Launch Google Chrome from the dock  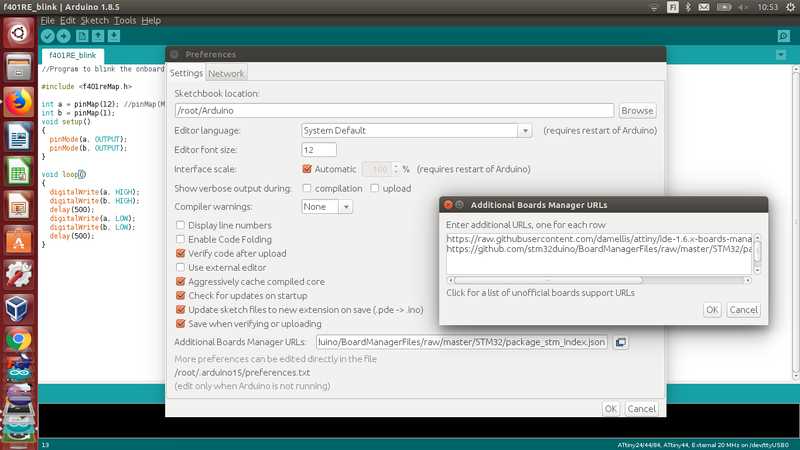(18, 341)
